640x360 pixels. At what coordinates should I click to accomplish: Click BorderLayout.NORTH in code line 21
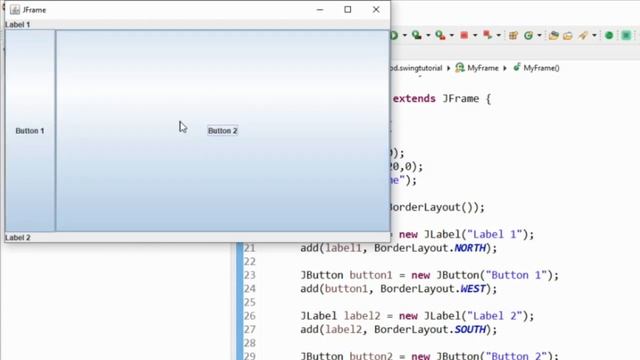point(430,248)
